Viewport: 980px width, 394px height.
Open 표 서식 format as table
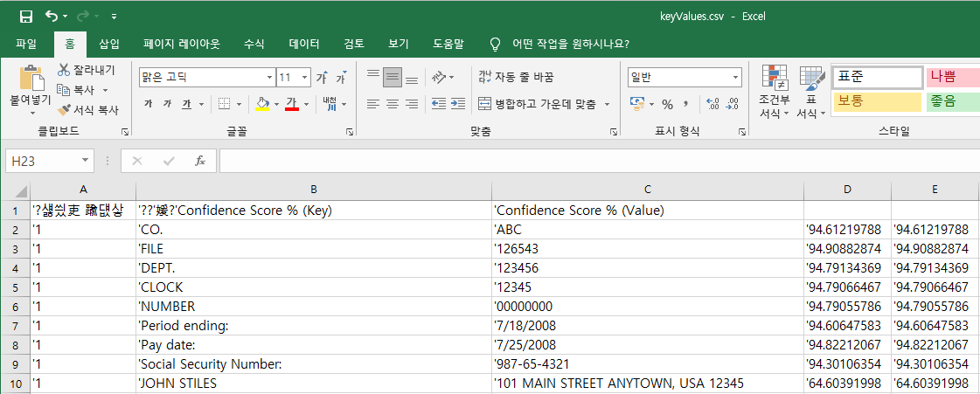tap(812, 91)
